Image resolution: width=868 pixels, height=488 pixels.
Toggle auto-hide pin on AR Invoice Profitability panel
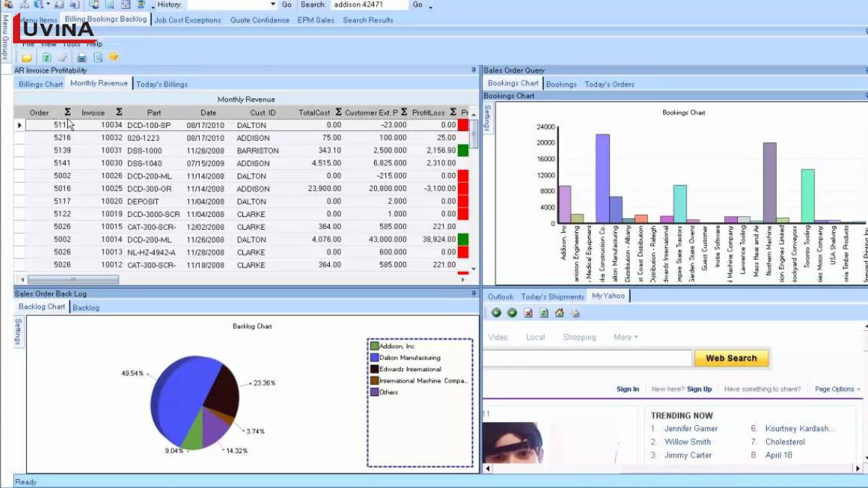[x=473, y=71]
